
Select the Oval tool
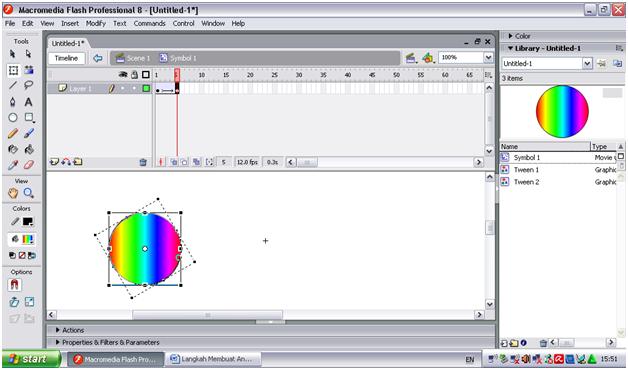click(13, 117)
